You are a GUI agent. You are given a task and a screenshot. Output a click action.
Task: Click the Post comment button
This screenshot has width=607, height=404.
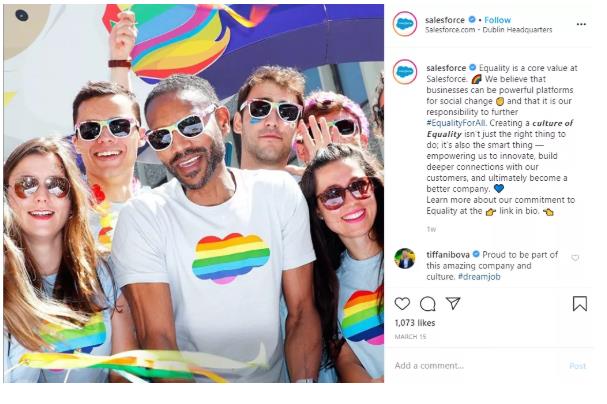578,366
